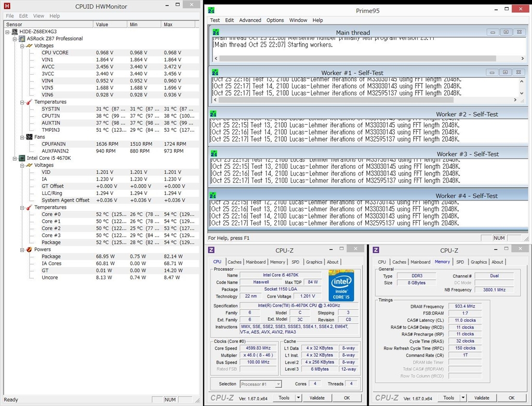Open the Advanced menu in Prime95
This screenshot has height=406, width=532.
click(x=250, y=20)
